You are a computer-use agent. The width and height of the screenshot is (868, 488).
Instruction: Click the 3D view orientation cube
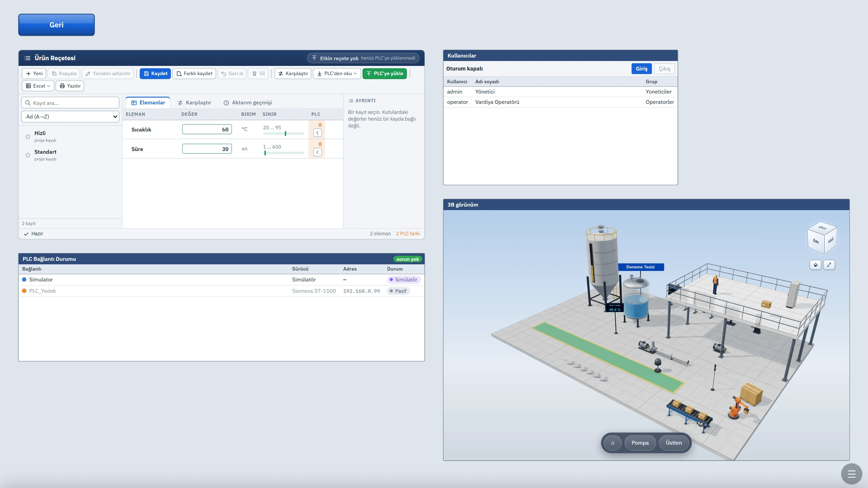[822, 237]
